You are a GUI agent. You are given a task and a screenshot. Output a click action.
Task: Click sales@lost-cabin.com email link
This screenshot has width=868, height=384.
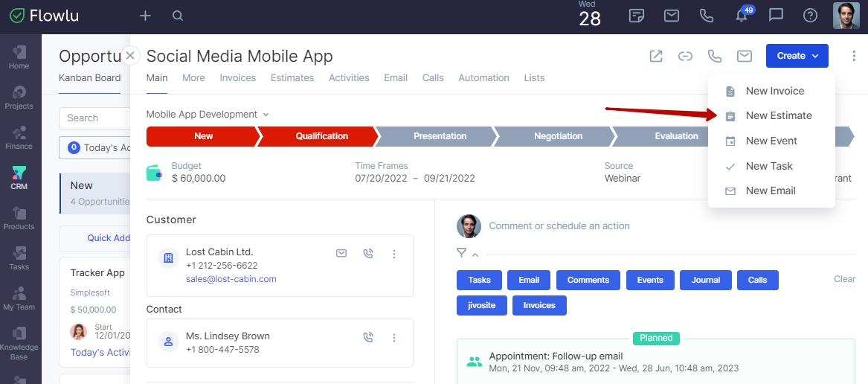click(x=231, y=279)
